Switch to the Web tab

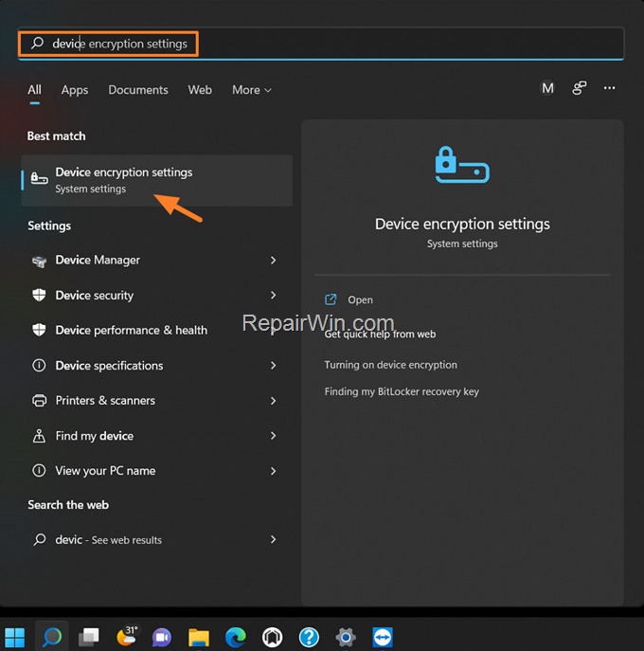pos(200,90)
